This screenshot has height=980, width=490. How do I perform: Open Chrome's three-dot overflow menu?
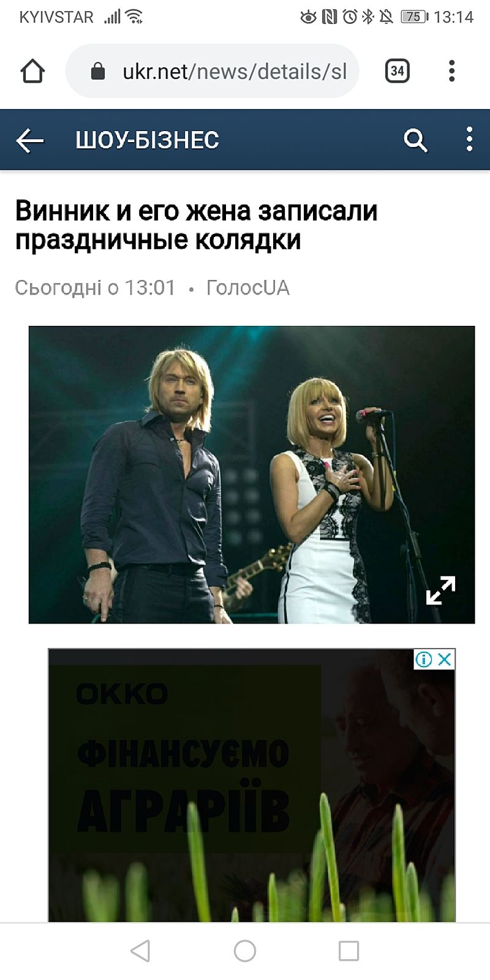tap(451, 71)
